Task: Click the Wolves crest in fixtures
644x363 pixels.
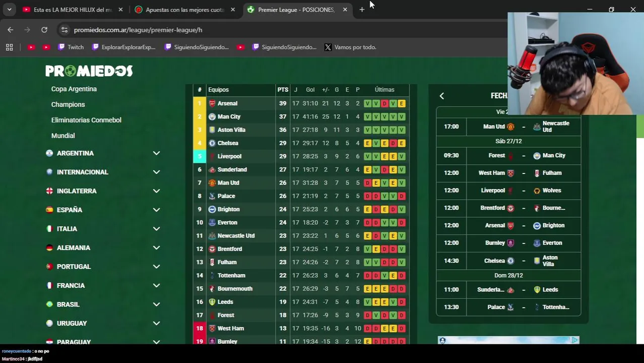Action: click(537, 191)
